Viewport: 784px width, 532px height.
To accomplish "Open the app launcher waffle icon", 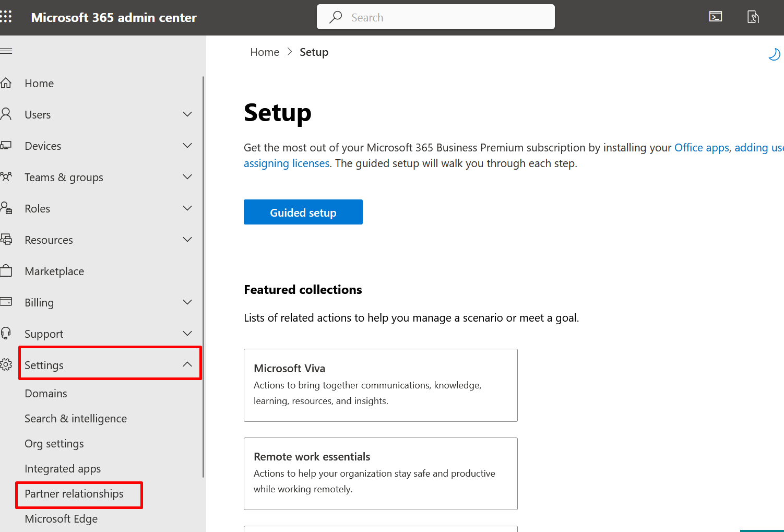I will (6, 17).
